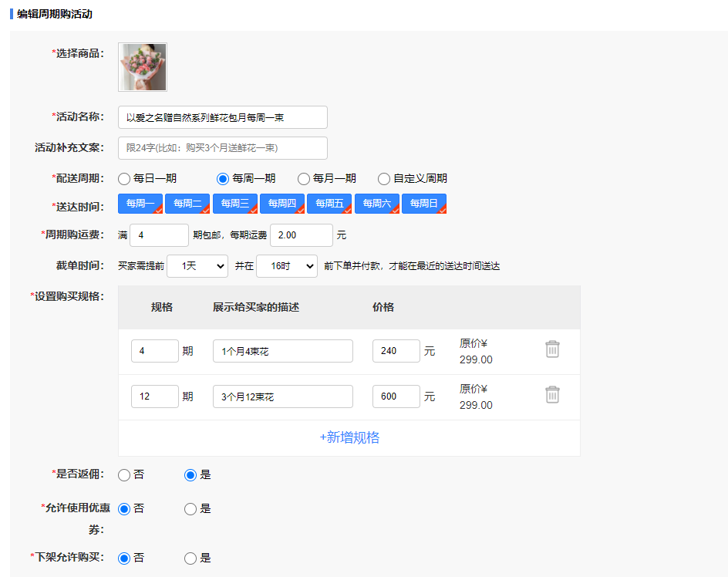Viewport: 728px width, 577px height.
Task: Select 是 for 允许使用优惠券
Action: 190,509
